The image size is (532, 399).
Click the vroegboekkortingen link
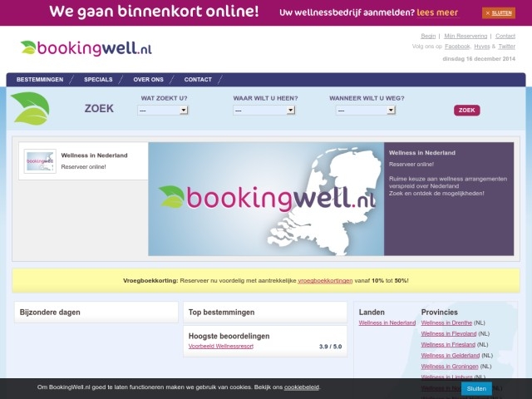(x=325, y=281)
